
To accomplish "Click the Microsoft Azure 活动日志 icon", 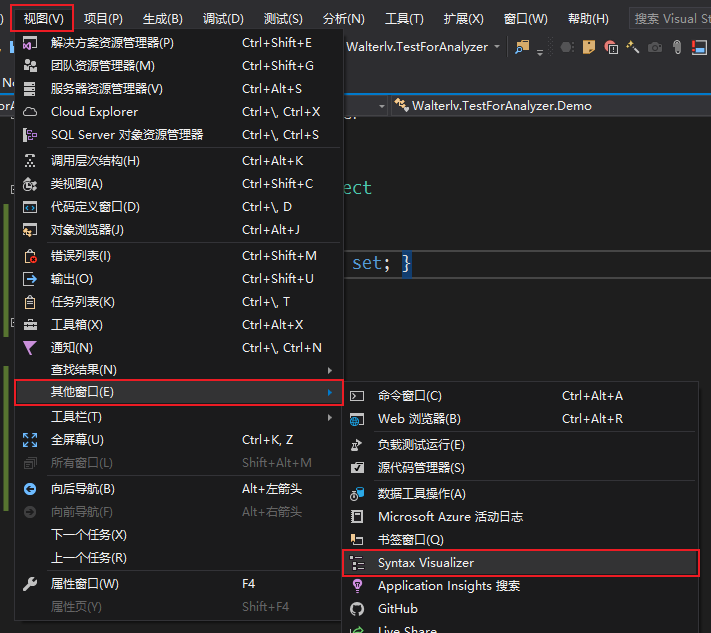I will (357, 516).
